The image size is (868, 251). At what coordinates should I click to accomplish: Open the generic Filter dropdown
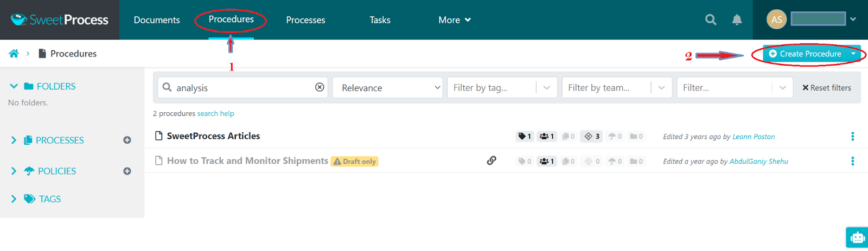click(735, 87)
